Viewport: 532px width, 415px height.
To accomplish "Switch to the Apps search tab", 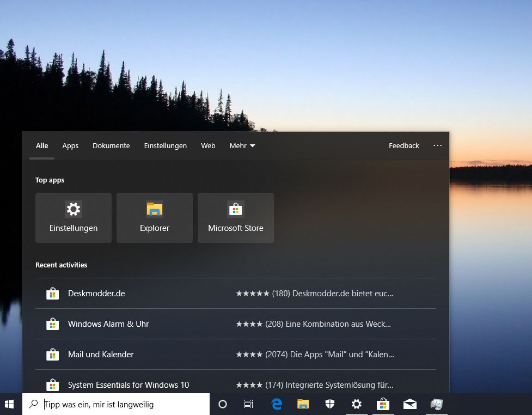I will pyautogui.click(x=70, y=146).
